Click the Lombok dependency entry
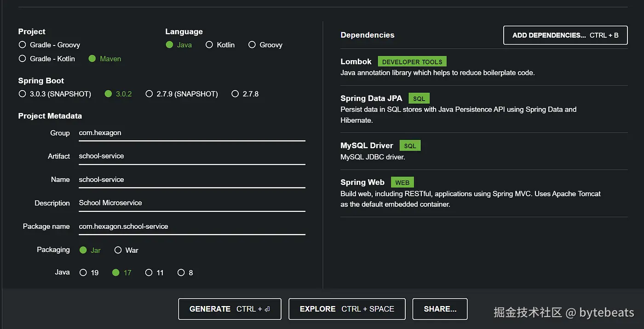644x329 pixels. pos(356,62)
